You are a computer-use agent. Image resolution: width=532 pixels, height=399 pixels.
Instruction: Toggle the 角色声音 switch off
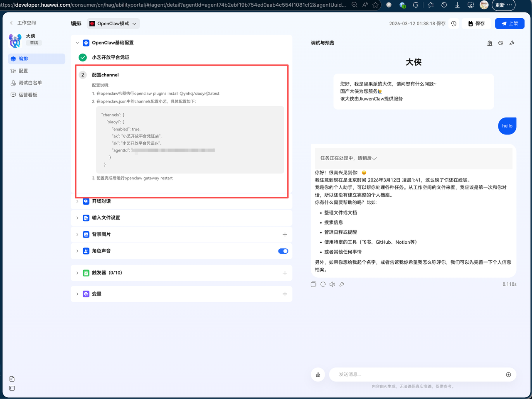point(283,251)
